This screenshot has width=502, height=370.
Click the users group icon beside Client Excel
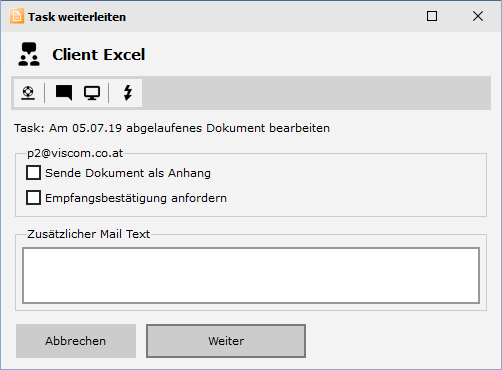(29, 54)
